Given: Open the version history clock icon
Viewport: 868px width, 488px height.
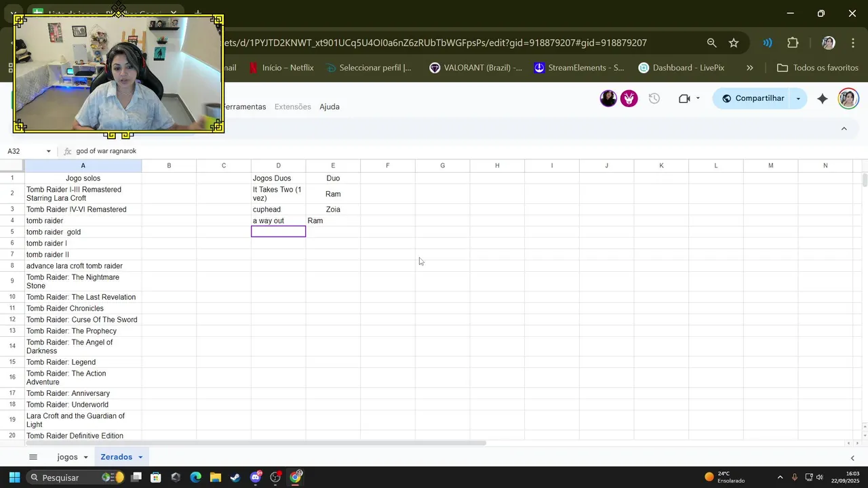Looking at the screenshot, I should pyautogui.click(x=654, y=99).
